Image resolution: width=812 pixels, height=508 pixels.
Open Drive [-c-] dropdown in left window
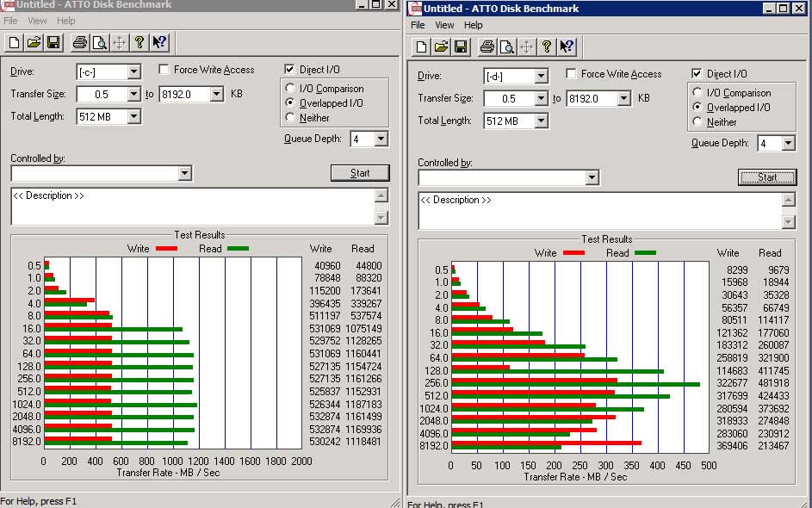point(133,72)
